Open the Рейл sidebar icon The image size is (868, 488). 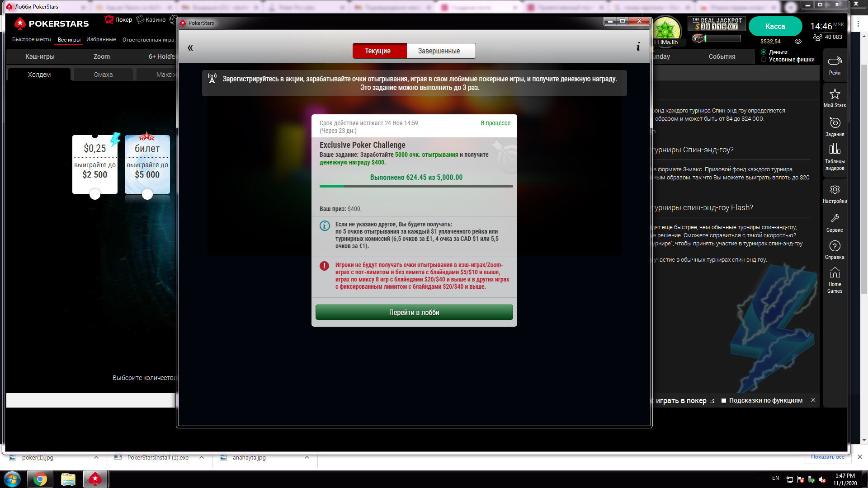coord(835,66)
